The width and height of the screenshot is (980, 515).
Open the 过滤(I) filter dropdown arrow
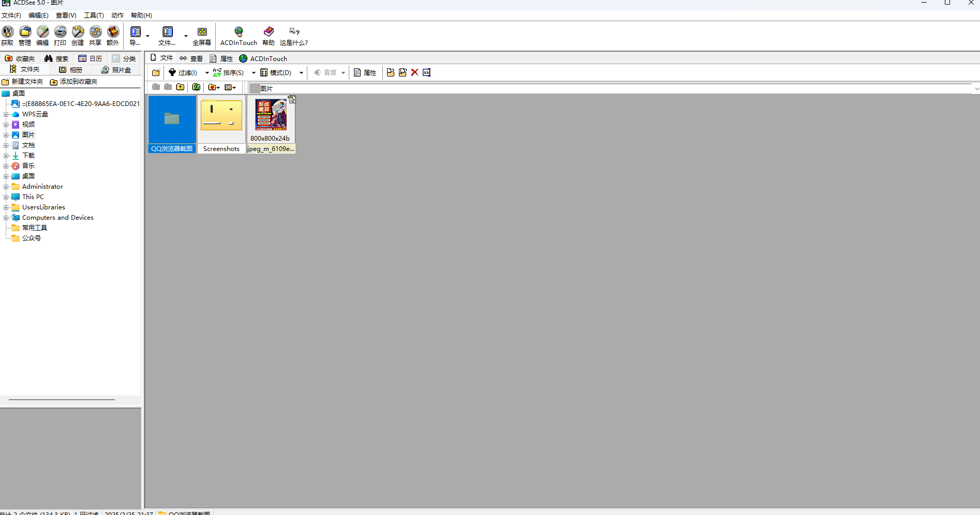coord(207,73)
